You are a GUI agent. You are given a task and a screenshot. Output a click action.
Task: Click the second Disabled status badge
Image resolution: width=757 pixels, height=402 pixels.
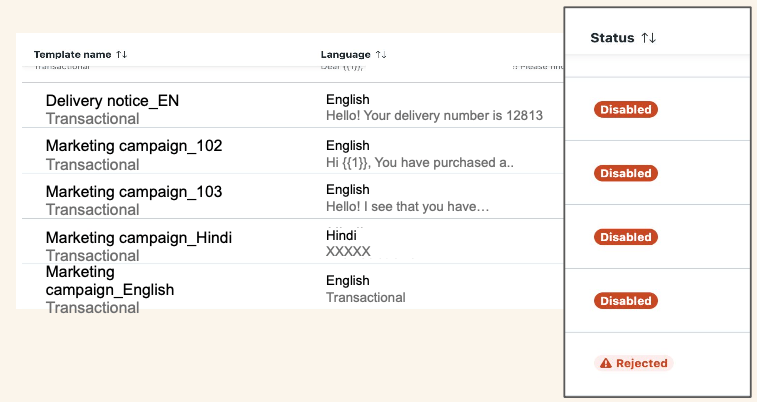pos(626,173)
